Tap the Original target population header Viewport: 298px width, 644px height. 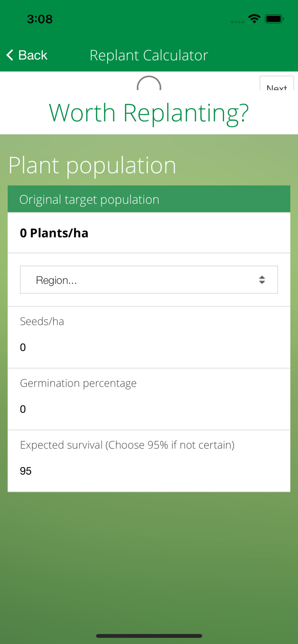[89, 200]
